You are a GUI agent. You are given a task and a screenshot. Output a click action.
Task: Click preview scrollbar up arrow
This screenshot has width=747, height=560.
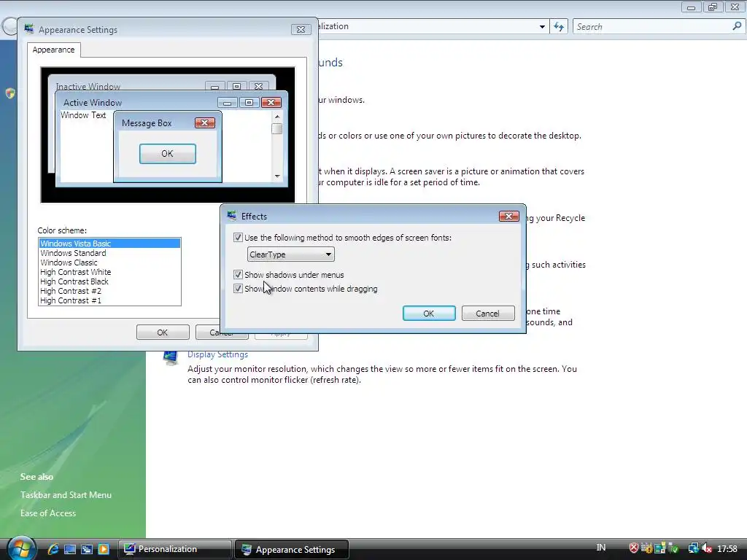(x=277, y=117)
